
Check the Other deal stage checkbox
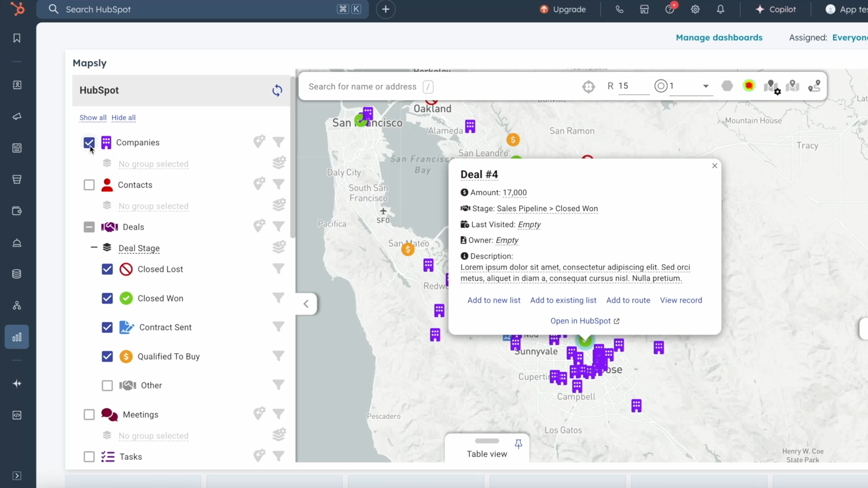pos(107,385)
